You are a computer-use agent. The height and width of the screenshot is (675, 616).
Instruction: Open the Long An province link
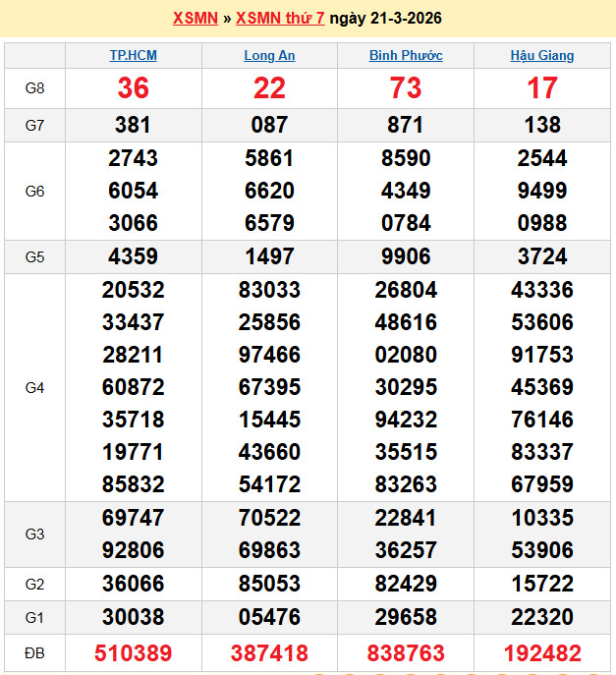click(x=269, y=56)
